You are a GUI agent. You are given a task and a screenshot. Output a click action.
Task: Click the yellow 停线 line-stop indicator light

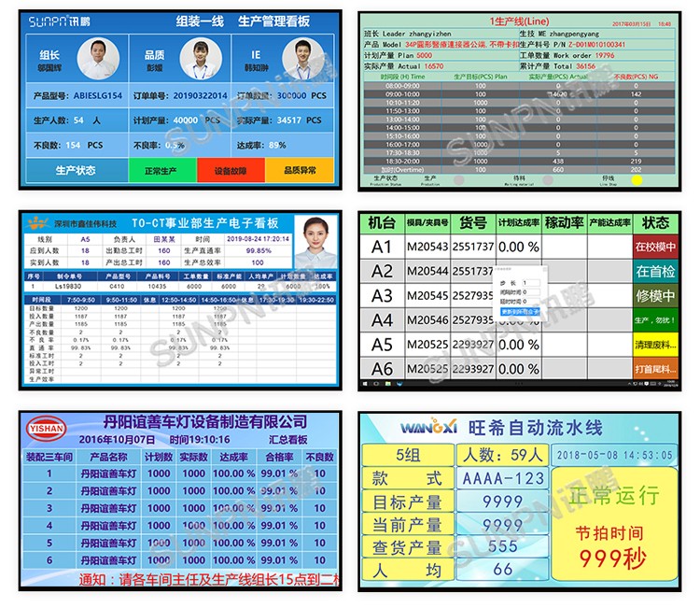point(637,180)
